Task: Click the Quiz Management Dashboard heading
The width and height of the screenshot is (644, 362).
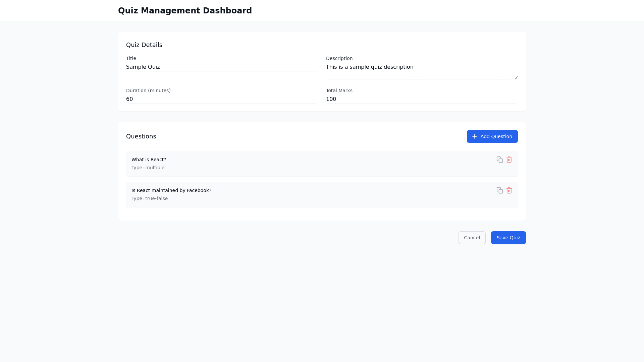Action: [185, 11]
